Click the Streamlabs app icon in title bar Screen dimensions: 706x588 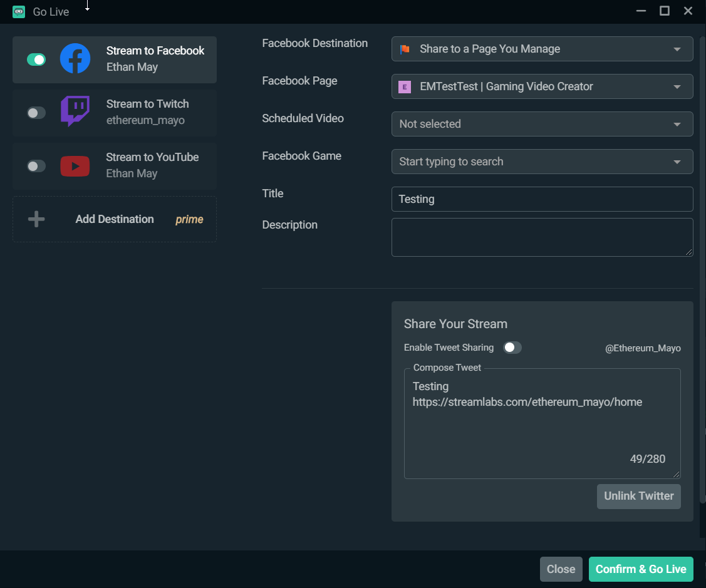[x=19, y=12]
